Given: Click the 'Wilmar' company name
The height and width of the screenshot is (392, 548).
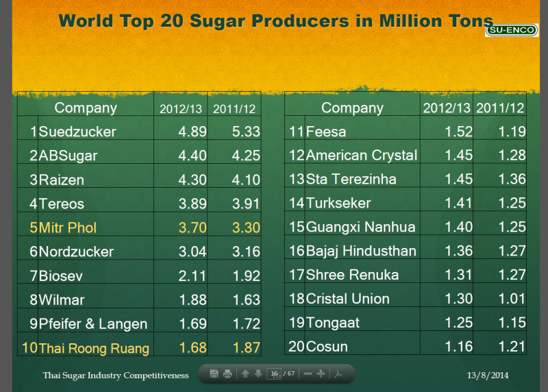Looking at the screenshot, I should coord(62,299).
